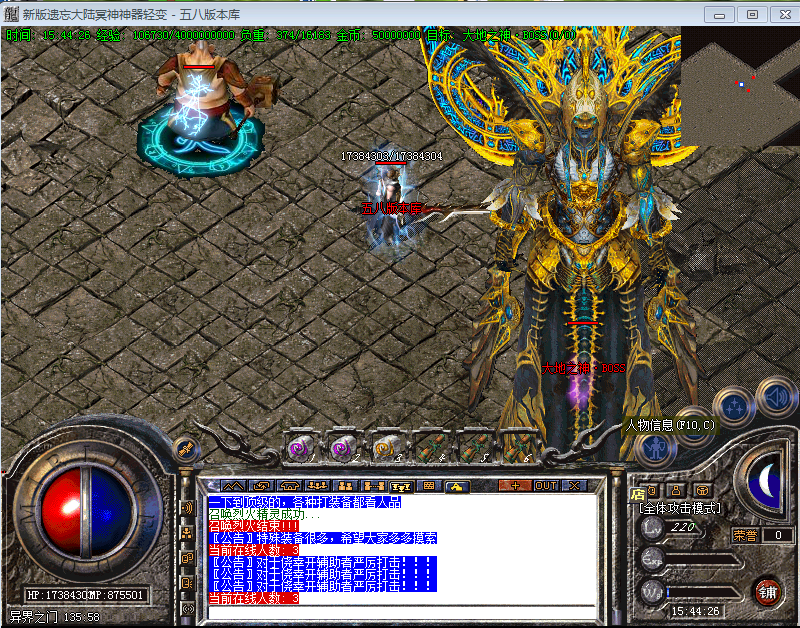The height and width of the screenshot is (628, 800).
Task: Click the window title bar dragon icon
Action: point(11,14)
